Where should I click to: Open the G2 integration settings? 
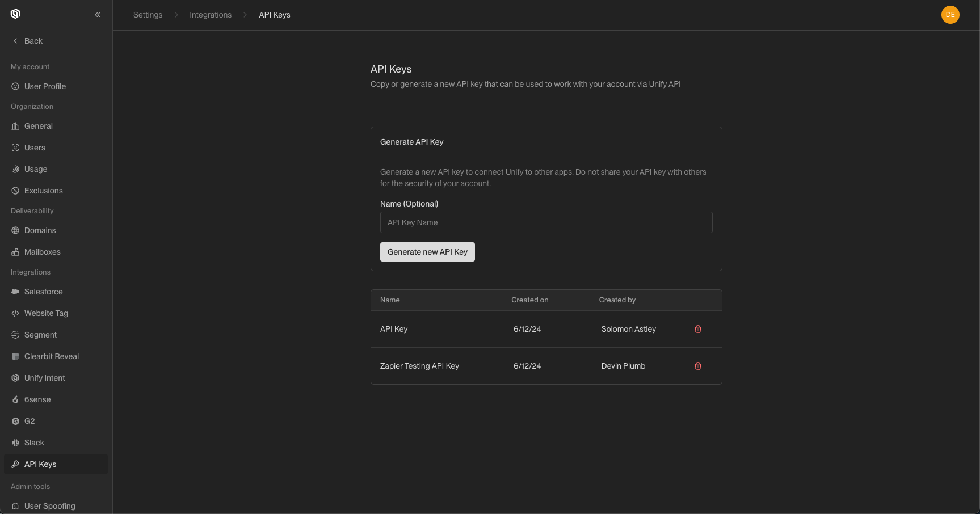coord(29,421)
